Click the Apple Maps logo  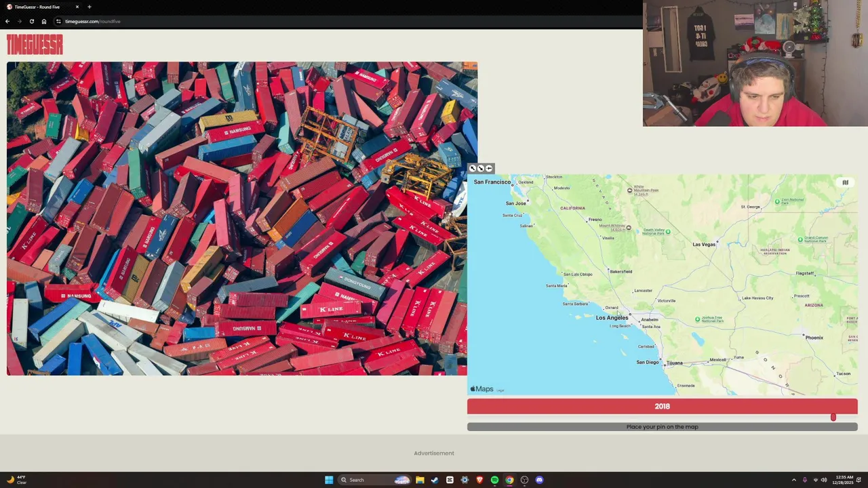tap(481, 389)
